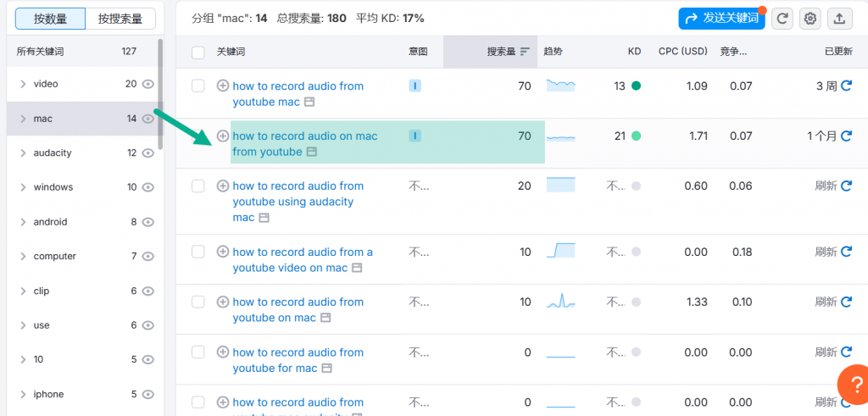Select checkbox for 'how to record audio from youtube mac'
Viewport: 868px width, 416px height.
coord(198,86)
